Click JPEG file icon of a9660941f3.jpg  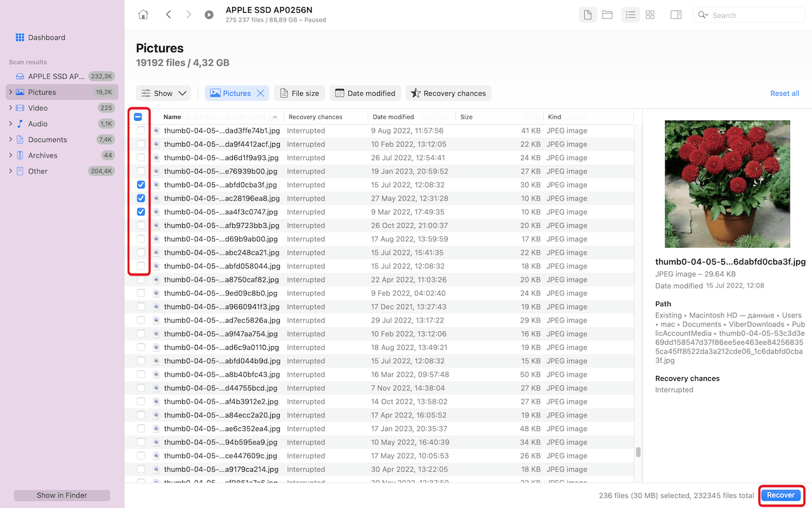click(156, 307)
